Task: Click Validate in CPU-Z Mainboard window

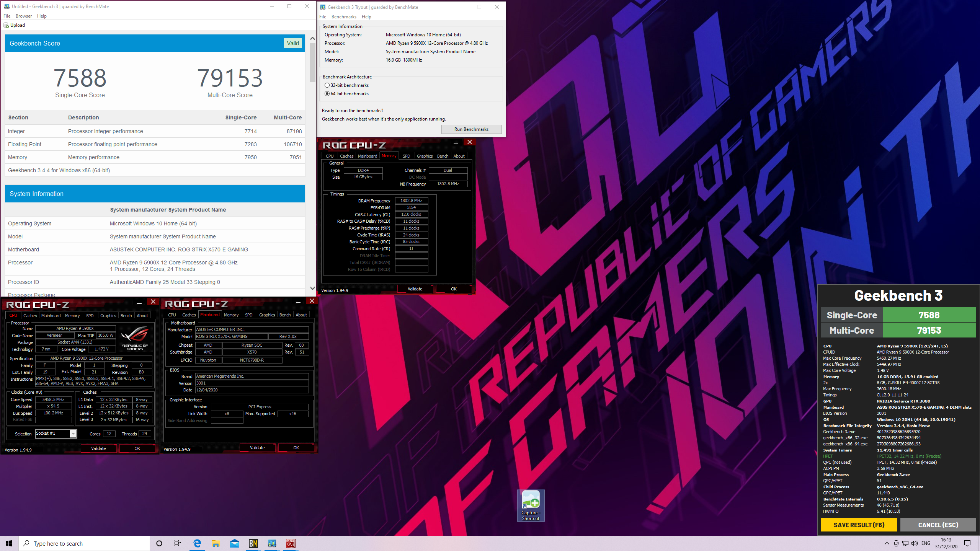Action: [257, 448]
